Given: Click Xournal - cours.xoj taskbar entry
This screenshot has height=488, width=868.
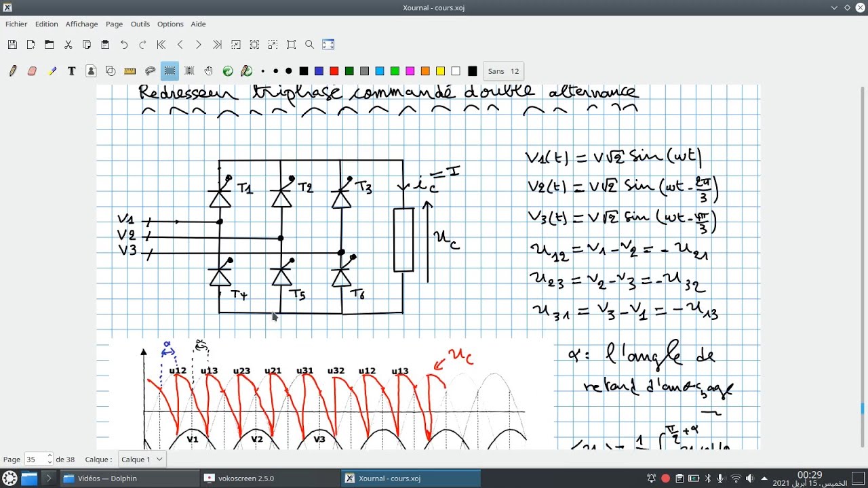Looking at the screenshot, I should click(x=410, y=479).
